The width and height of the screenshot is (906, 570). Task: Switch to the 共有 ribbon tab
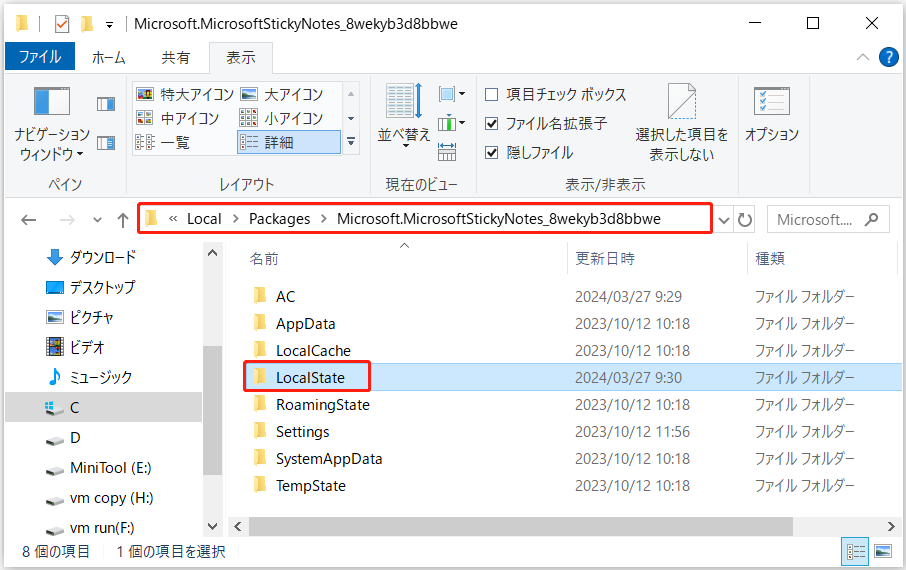pyautogui.click(x=176, y=57)
